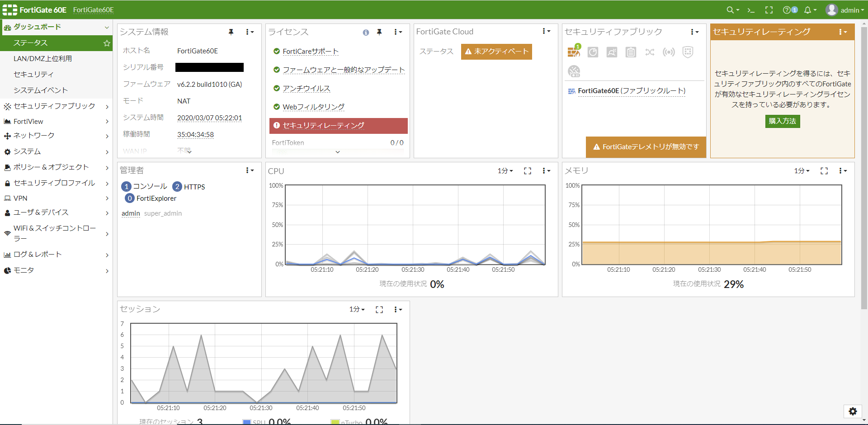868x425 pixels.
Task: Click the clipboard icon in security fabric widget
Action: click(631, 52)
